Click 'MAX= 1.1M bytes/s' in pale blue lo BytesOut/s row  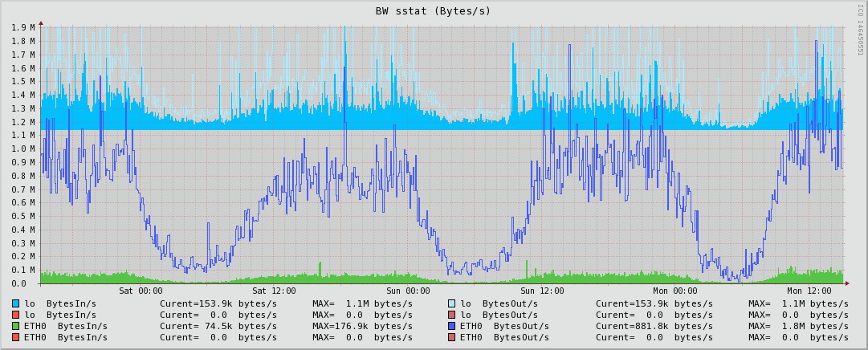point(799,304)
